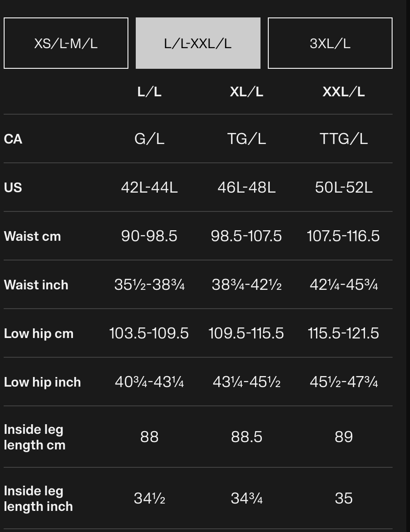
Task: Select the CA row label
Action: tap(13, 139)
